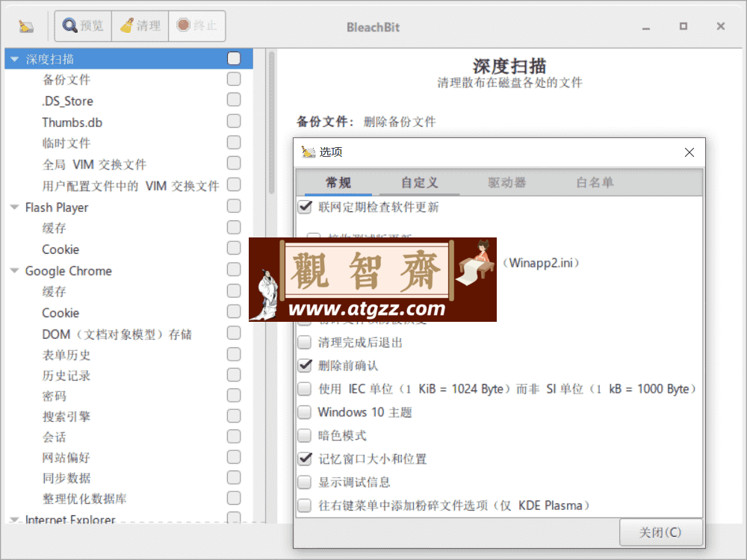The image size is (747, 560).
Task: Collapse the Google Chrome tree group
Action: [x=14, y=270]
